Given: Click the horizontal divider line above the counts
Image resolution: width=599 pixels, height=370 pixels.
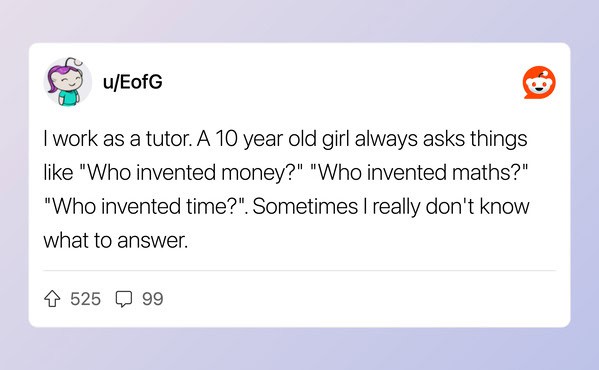Looking at the screenshot, I should click(x=300, y=270).
